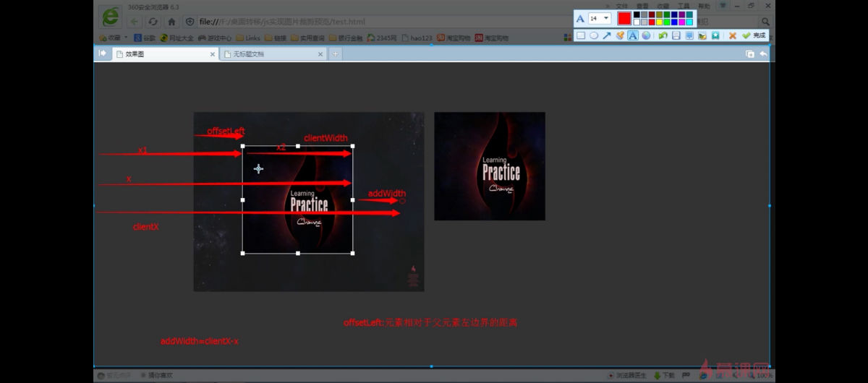The image size is (868, 383).
Task: Undo the last annotation
Action: pos(663,35)
